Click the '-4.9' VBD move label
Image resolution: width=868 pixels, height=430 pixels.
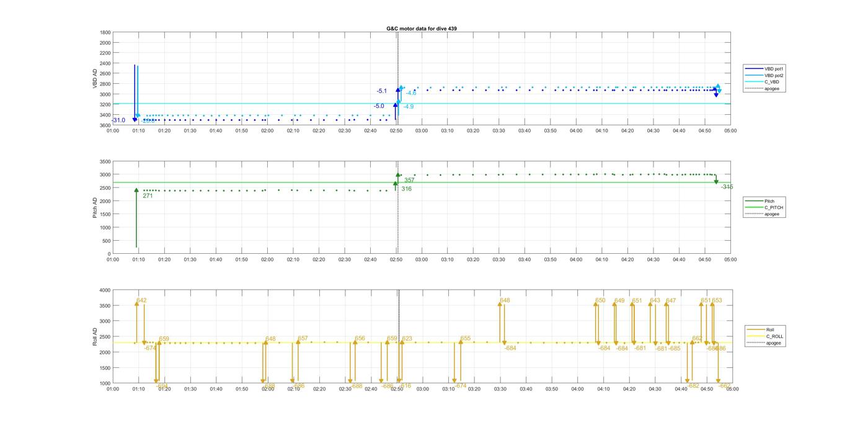[x=409, y=107]
